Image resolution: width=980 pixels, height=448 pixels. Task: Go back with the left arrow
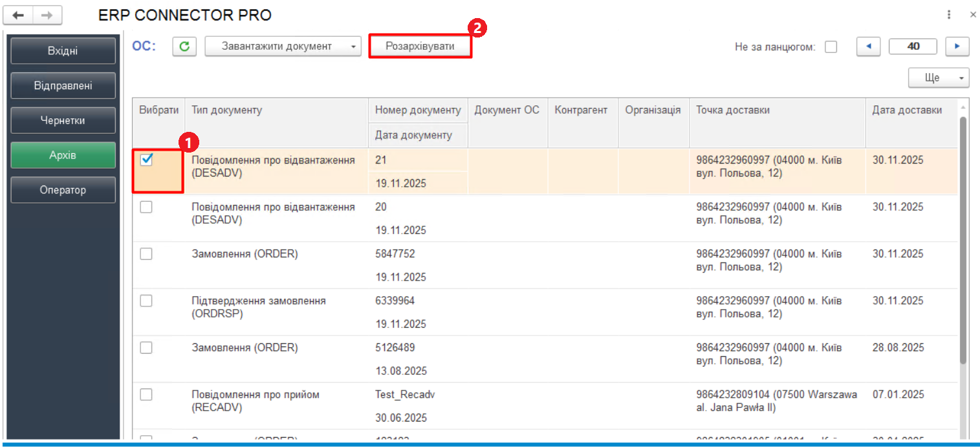(x=18, y=16)
